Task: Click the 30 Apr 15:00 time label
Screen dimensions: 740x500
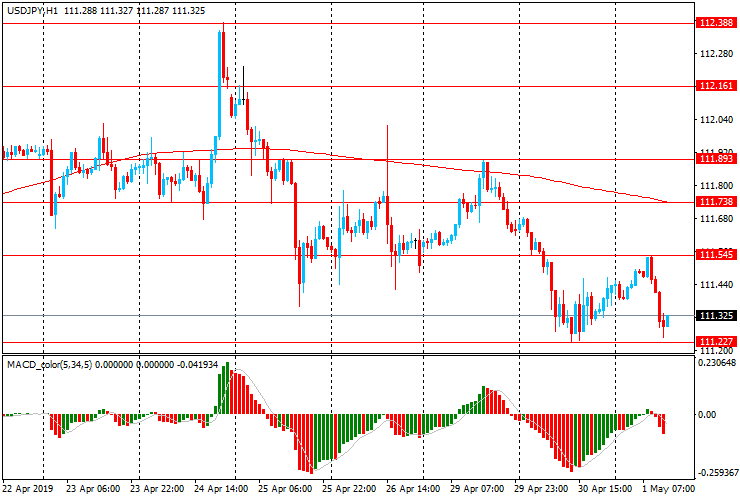Action: 605,488
